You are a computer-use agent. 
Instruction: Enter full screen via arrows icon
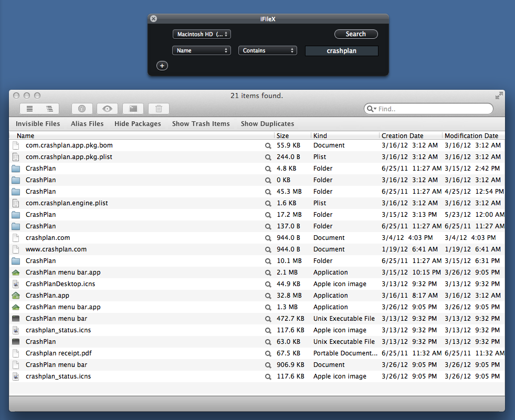(x=499, y=96)
